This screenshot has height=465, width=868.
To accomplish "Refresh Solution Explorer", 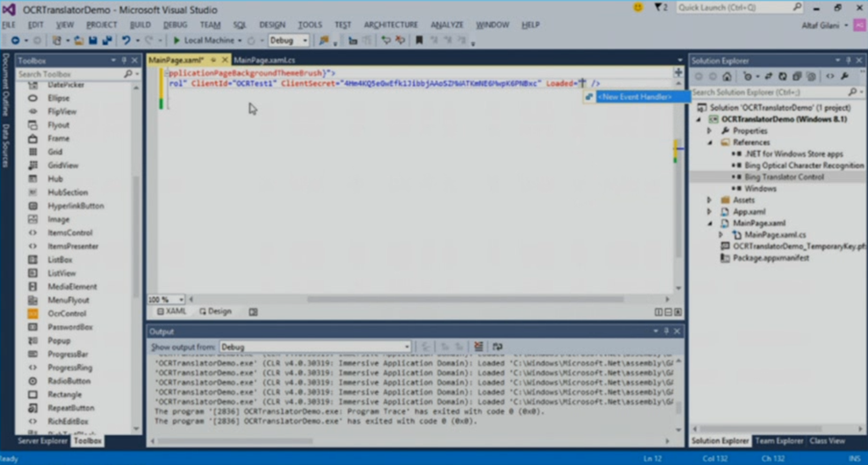I will [782, 76].
